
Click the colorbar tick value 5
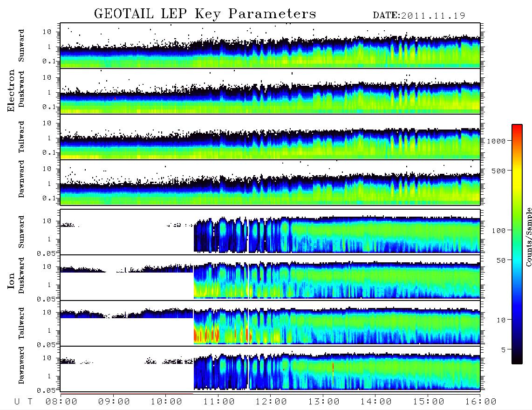click(x=504, y=349)
